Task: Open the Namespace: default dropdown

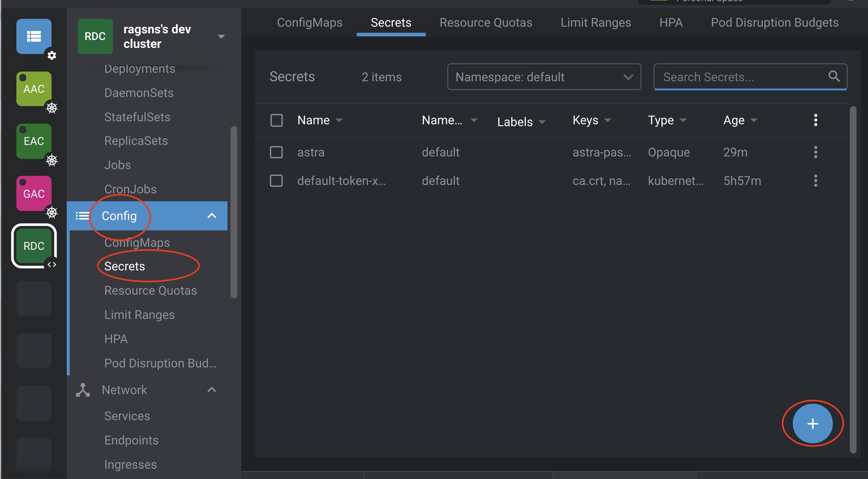Action: (x=544, y=77)
